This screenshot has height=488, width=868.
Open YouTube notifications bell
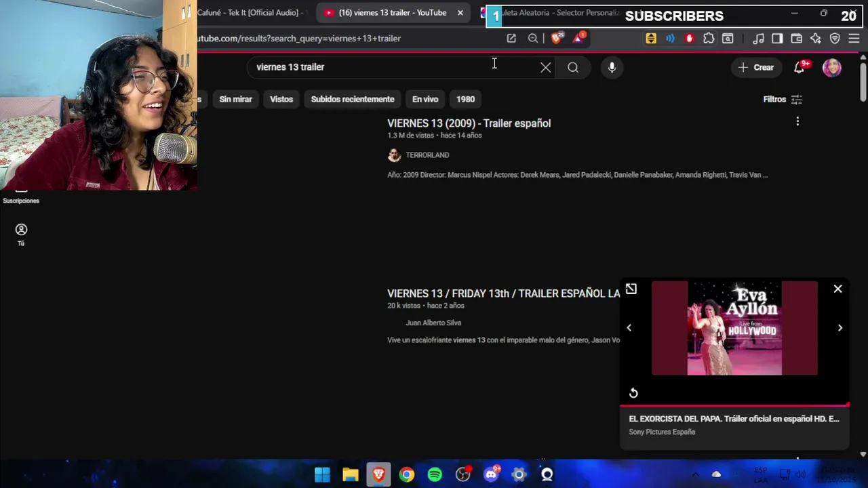point(800,67)
